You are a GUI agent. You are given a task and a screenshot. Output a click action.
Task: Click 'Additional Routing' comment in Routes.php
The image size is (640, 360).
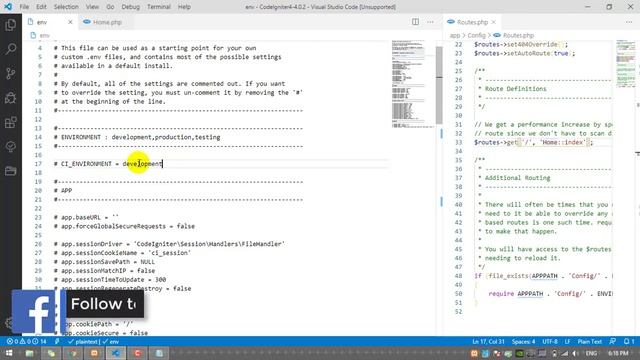coord(518,178)
